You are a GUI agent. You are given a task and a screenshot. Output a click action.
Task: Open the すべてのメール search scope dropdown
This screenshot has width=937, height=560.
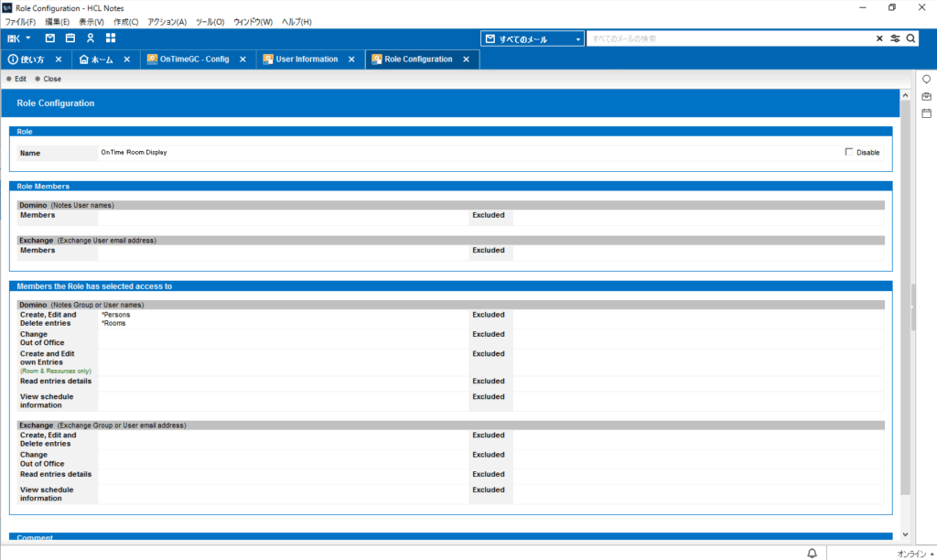(x=533, y=39)
